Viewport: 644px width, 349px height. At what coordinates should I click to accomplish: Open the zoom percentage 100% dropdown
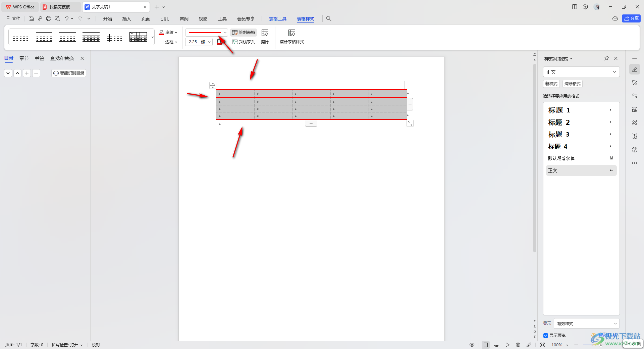point(560,345)
